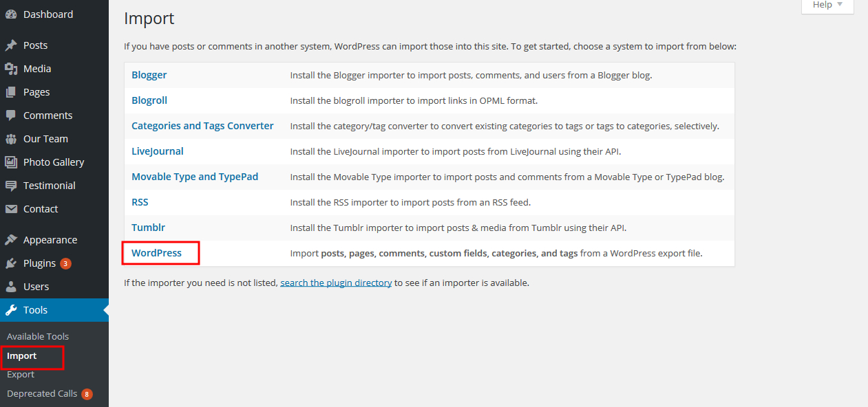Click the Plugins plug icon

tap(11, 263)
